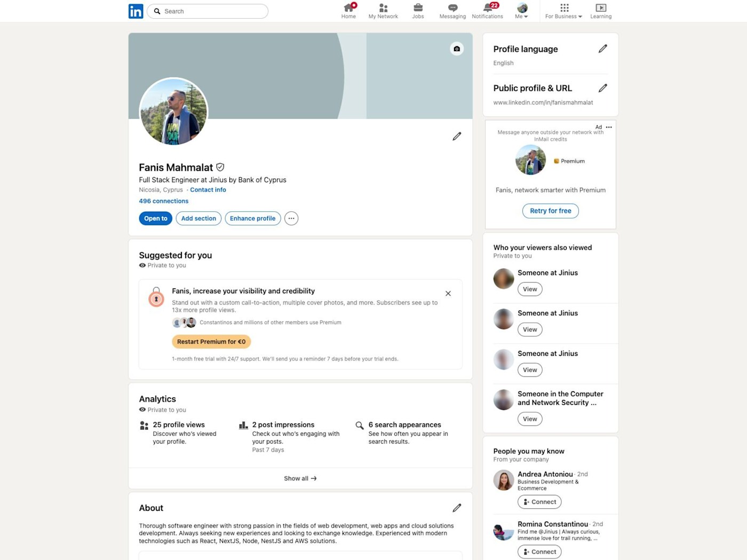This screenshot has height=560, width=747.
Task: Click Restart Premium for €0 button
Action: pos(211,341)
